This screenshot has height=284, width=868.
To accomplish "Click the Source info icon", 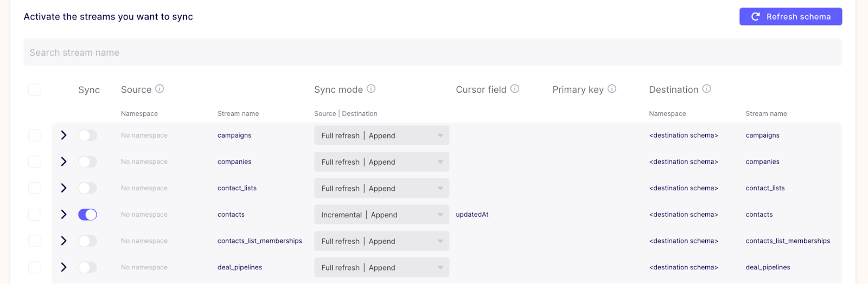I will [159, 89].
